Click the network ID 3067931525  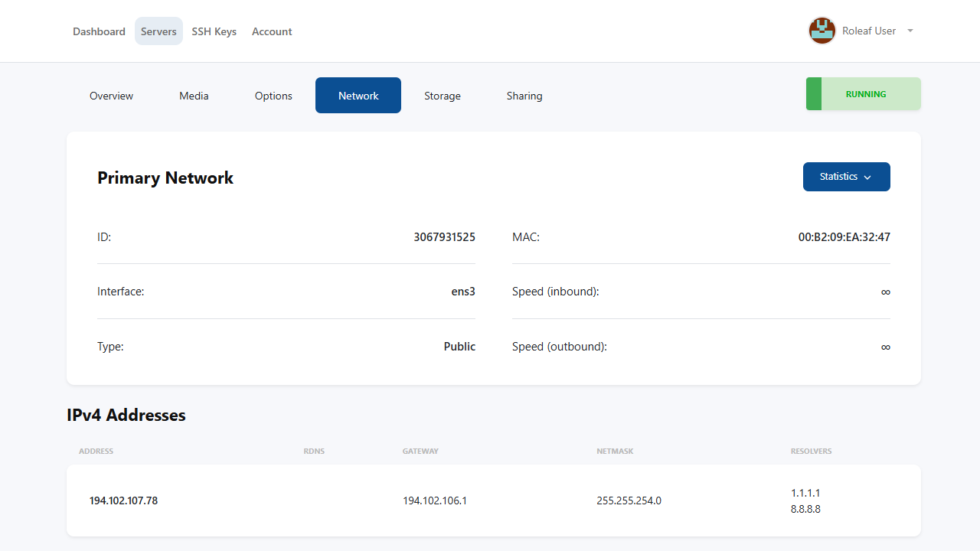tap(444, 237)
